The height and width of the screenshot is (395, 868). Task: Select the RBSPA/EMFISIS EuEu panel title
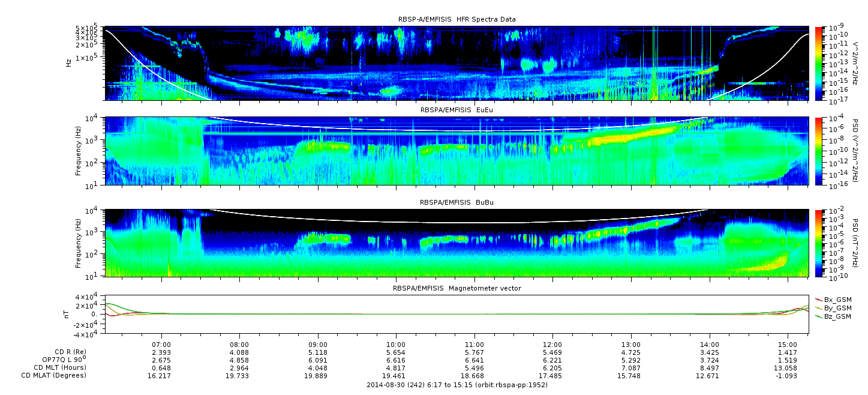(x=456, y=110)
